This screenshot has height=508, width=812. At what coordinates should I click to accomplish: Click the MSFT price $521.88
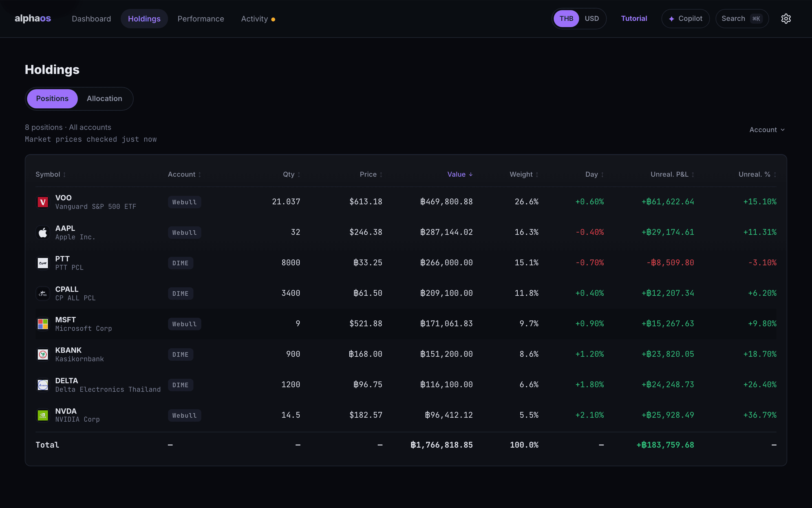(x=366, y=323)
